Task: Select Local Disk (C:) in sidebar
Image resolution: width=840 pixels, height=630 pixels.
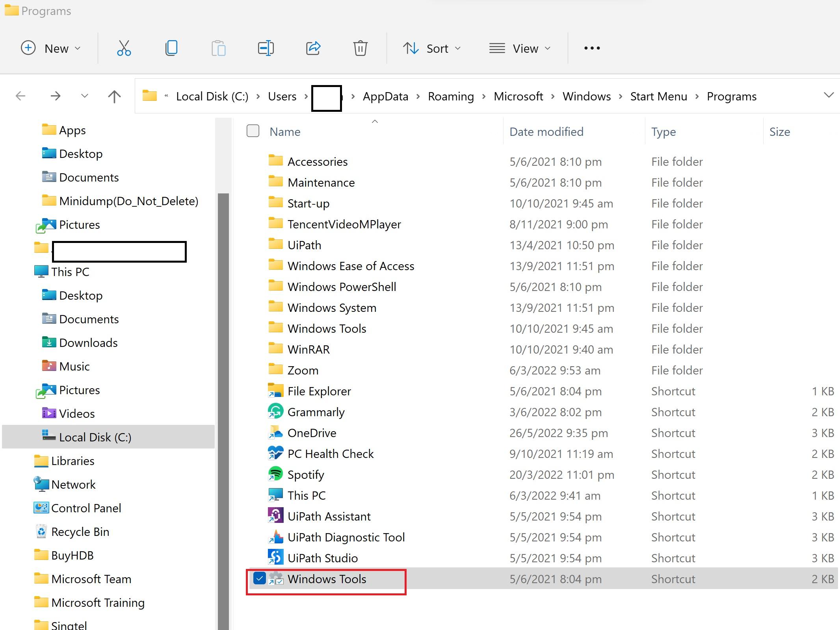Action: click(108, 437)
